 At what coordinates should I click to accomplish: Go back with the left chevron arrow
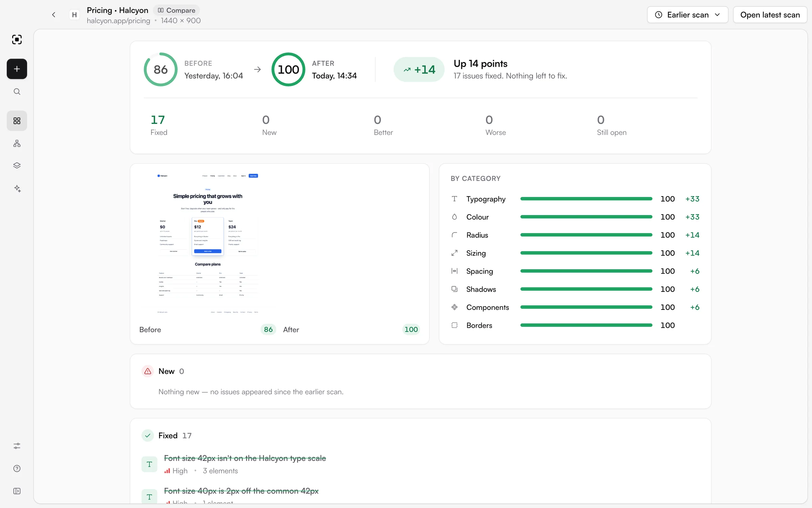[x=53, y=15]
